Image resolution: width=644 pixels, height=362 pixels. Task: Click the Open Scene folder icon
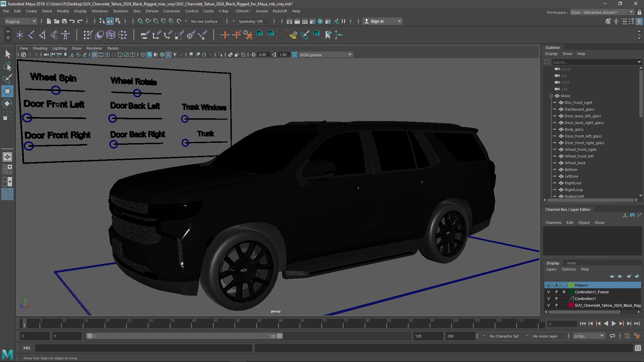(57, 21)
